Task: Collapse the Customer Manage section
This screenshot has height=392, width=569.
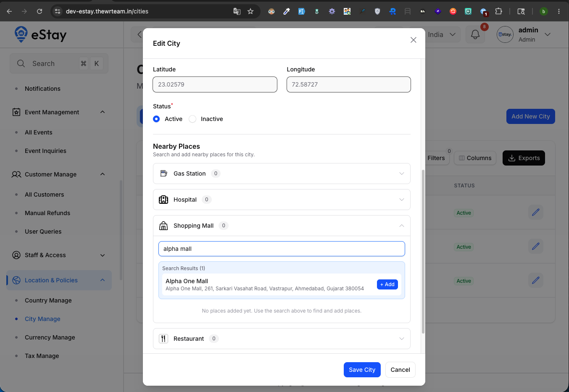Action: pos(103,174)
